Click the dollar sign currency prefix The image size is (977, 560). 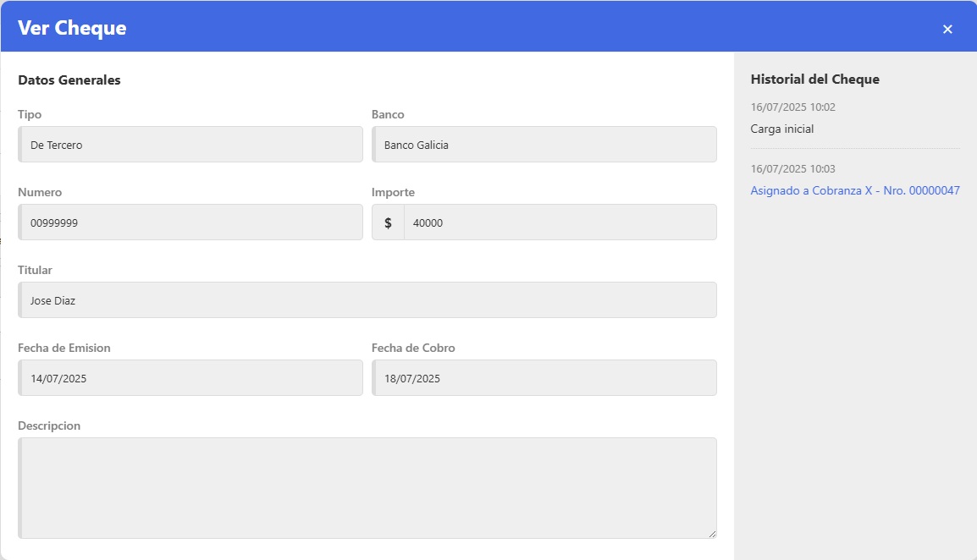pos(388,222)
